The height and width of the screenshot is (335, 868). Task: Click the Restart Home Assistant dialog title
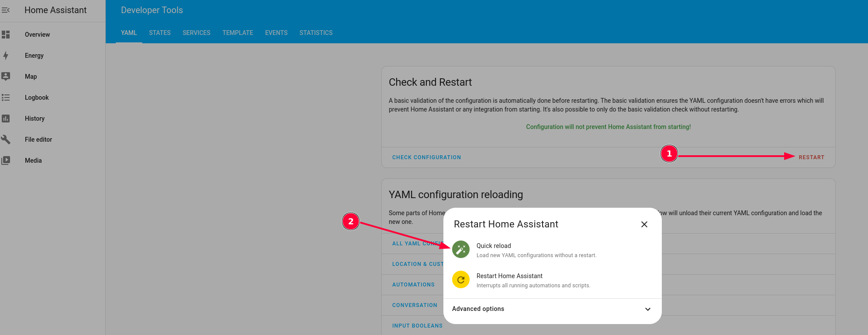tap(506, 224)
